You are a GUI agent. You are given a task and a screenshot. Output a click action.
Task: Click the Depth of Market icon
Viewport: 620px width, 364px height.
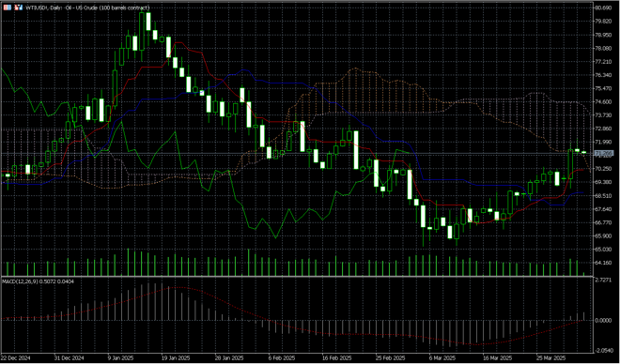coord(18,8)
